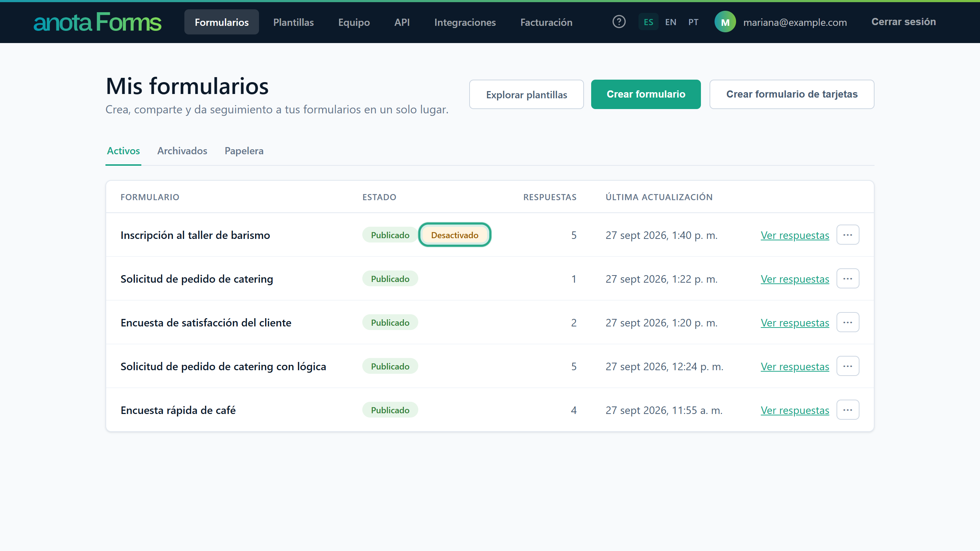This screenshot has width=980, height=551.
Task: Click Publicado badge on barismo row
Action: pyautogui.click(x=390, y=235)
